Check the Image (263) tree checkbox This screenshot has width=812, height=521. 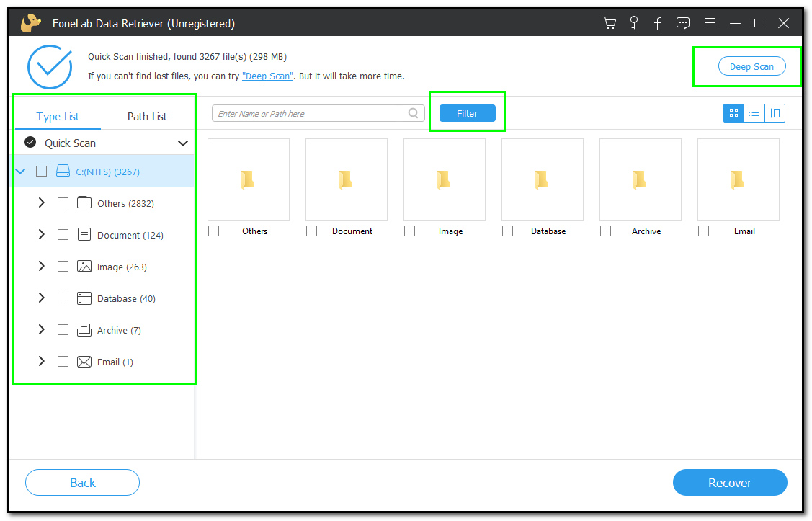(x=63, y=266)
